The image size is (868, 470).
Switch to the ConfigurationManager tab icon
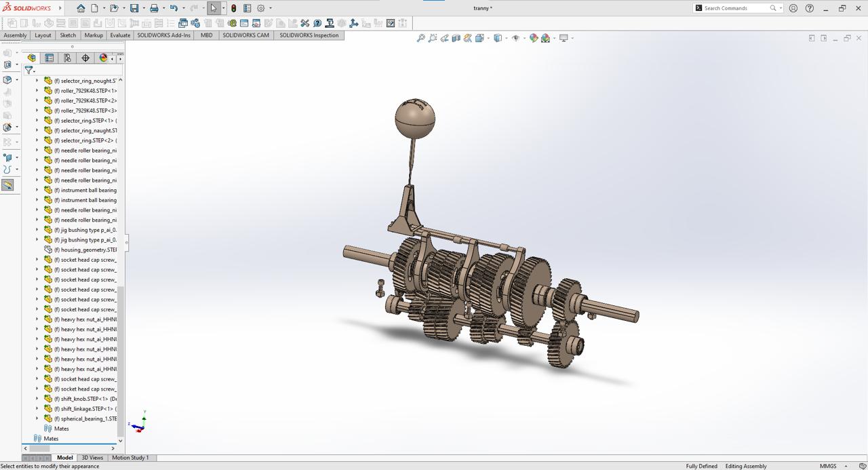click(x=67, y=58)
